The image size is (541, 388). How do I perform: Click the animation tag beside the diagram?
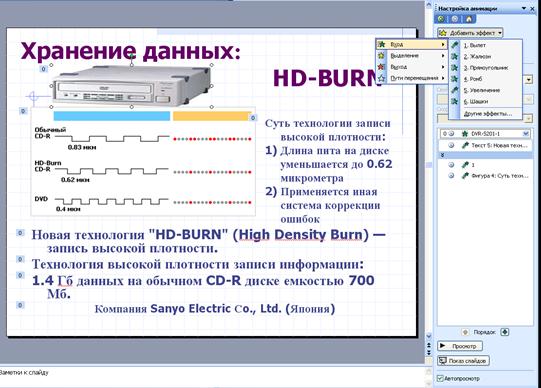pyautogui.click(x=23, y=111)
